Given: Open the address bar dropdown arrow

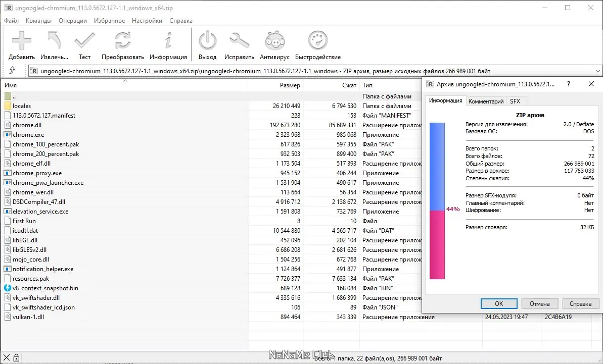Looking at the screenshot, I should pyautogui.click(x=598, y=71).
